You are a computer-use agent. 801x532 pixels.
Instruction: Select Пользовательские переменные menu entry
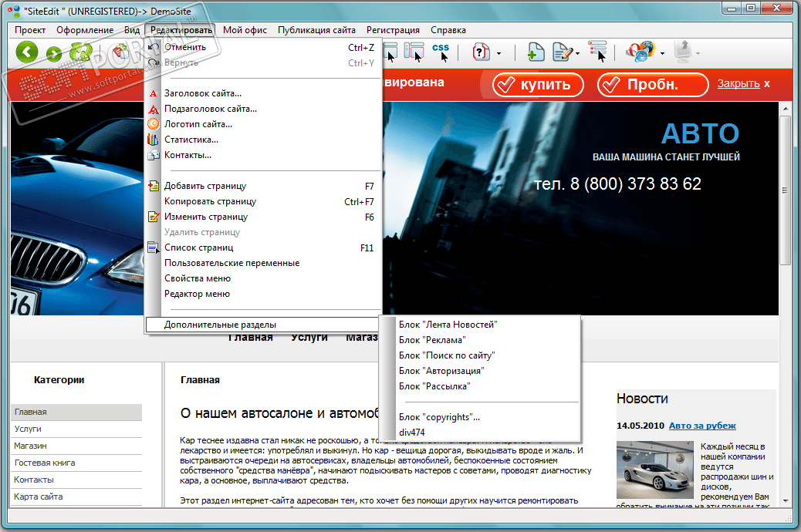(x=263, y=263)
